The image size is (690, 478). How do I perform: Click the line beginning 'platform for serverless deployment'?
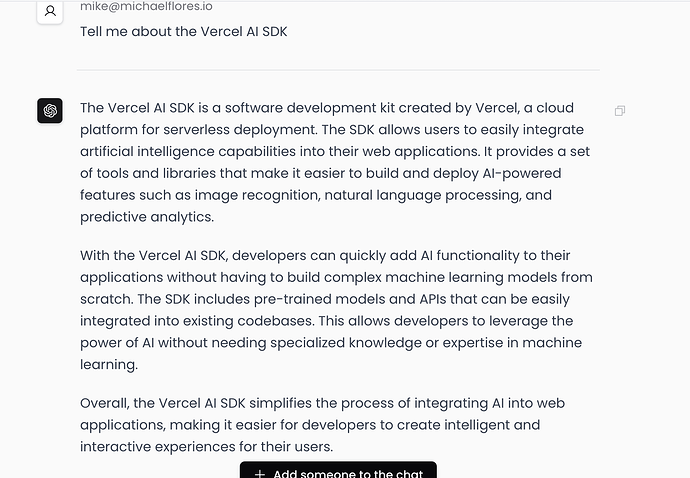tap(332, 130)
